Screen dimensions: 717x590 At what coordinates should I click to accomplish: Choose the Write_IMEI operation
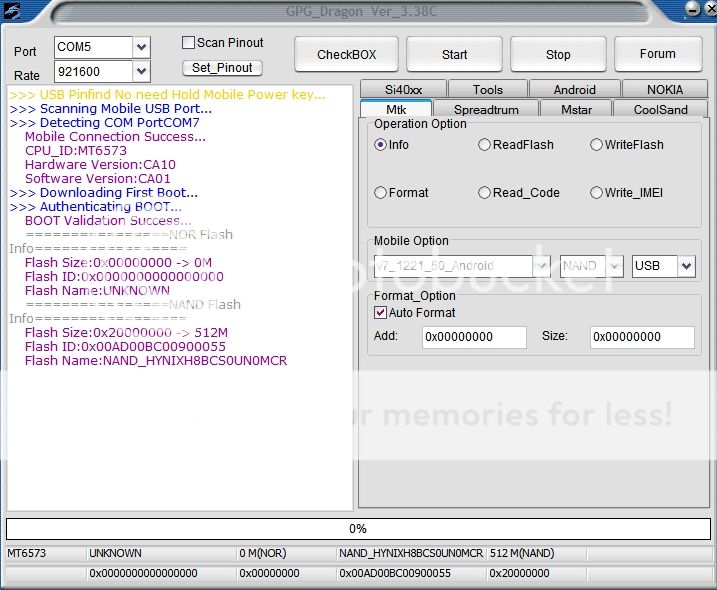pos(596,193)
